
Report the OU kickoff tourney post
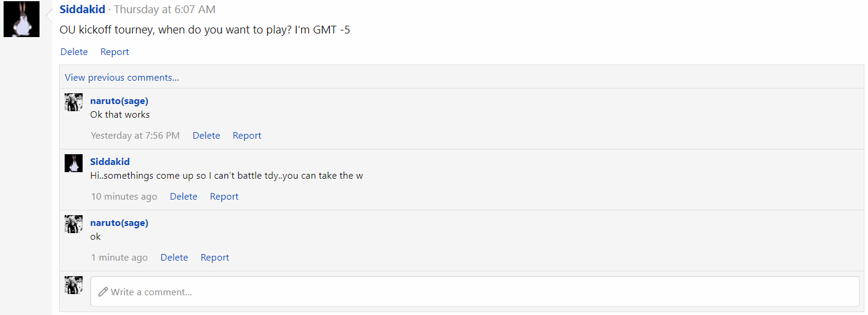(x=115, y=52)
